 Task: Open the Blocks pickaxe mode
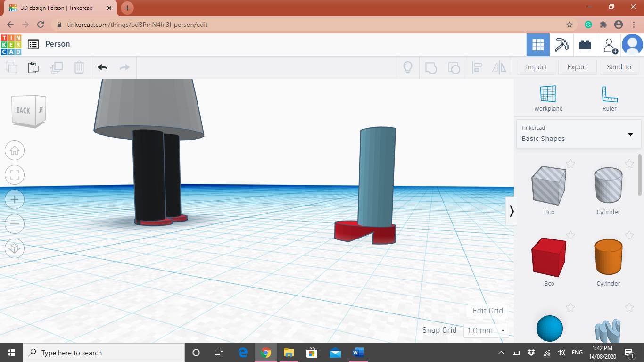pyautogui.click(x=561, y=45)
